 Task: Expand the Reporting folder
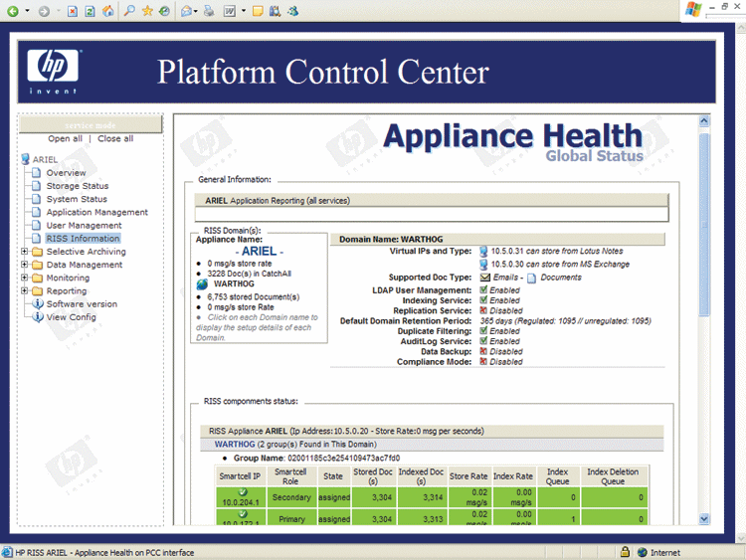pyautogui.click(x=24, y=290)
